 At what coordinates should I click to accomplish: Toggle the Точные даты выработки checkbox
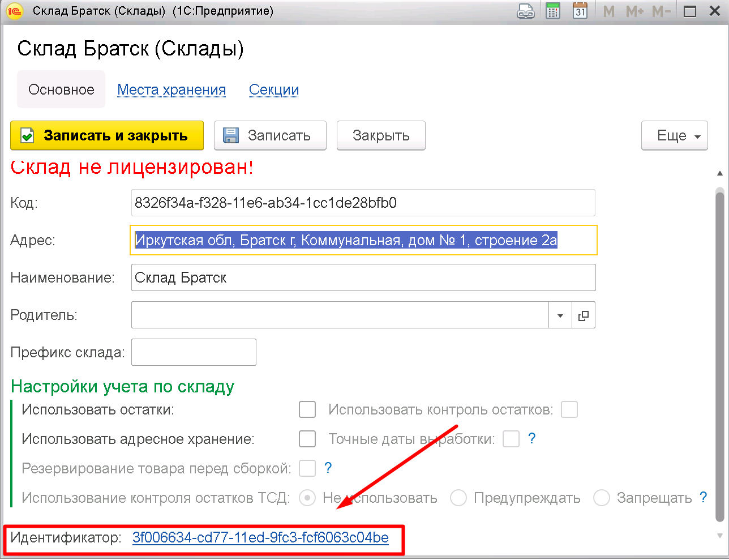tap(511, 439)
